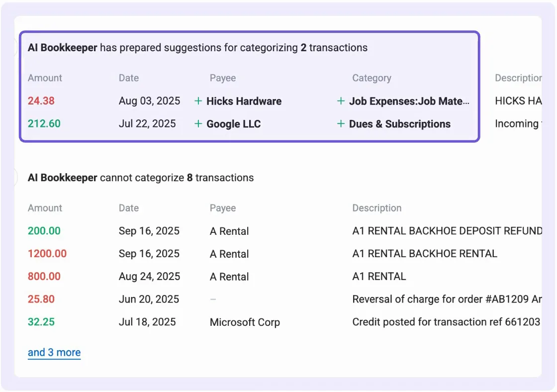This screenshot has width=557, height=392.
Task: Click the 32.25 amount row
Action: (x=41, y=322)
